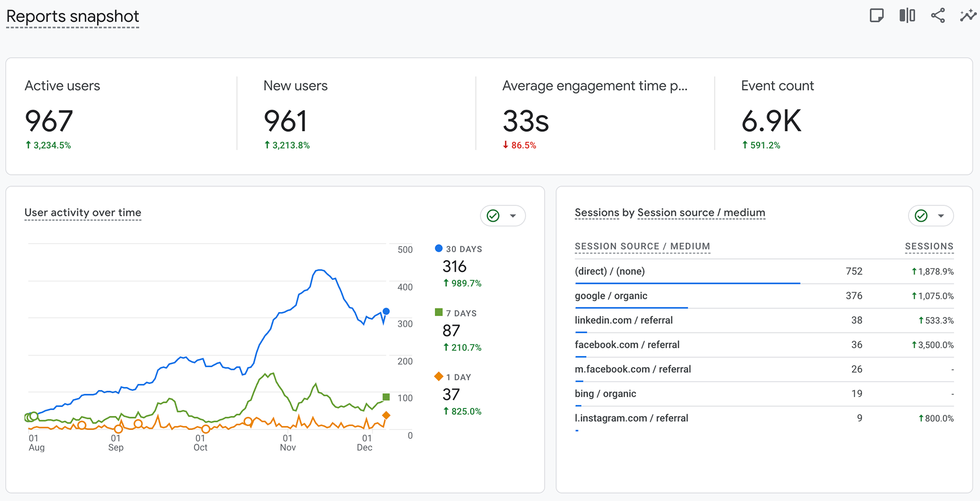Click the orange 1 DAY legend diamond
The image size is (980, 501).
tap(438, 376)
